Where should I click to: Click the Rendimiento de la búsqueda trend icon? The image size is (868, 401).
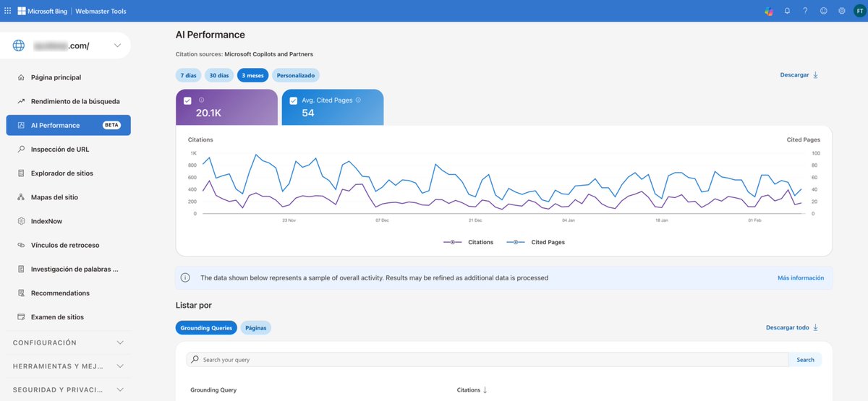point(22,101)
